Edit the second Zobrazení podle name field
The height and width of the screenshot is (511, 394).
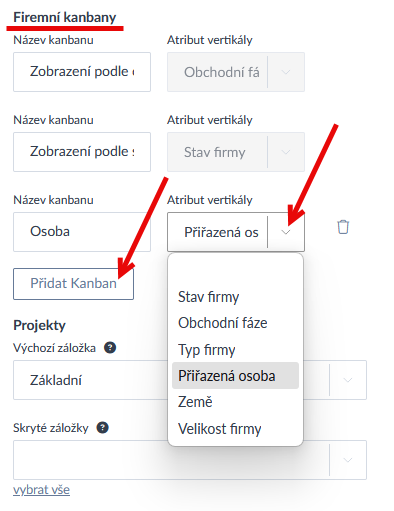pyautogui.click(x=82, y=152)
